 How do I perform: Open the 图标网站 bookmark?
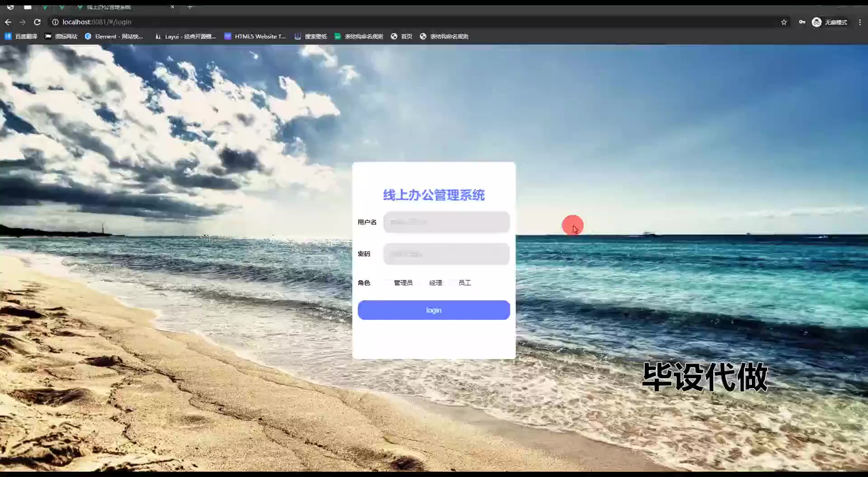pyautogui.click(x=61, y=37)
